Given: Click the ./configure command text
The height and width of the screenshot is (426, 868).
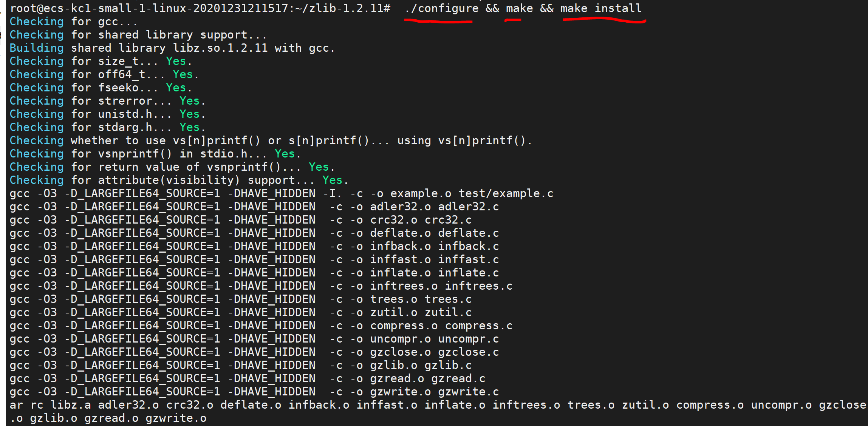Looking at the screenshot, I should [x=441, y=8].
